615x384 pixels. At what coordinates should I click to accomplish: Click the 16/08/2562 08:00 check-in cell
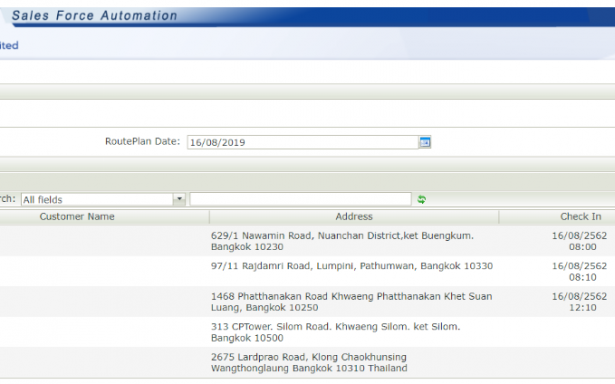tap(580, 241)
